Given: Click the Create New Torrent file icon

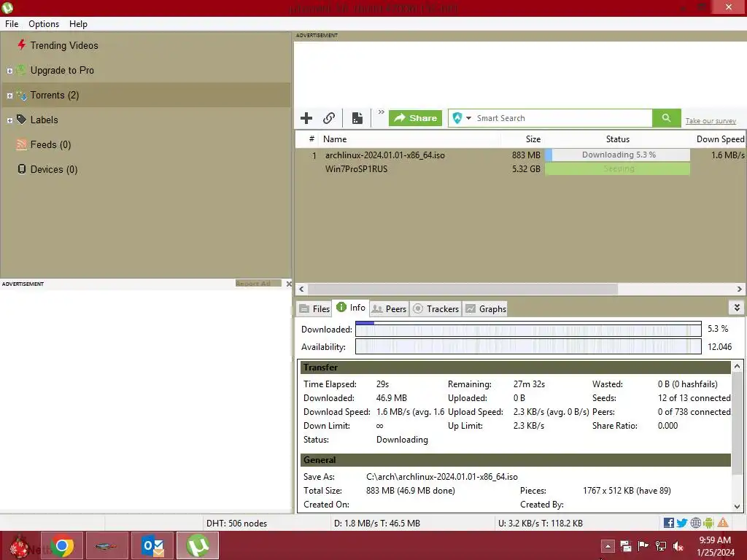Looking at the screenshot, I should pos(357,118).
